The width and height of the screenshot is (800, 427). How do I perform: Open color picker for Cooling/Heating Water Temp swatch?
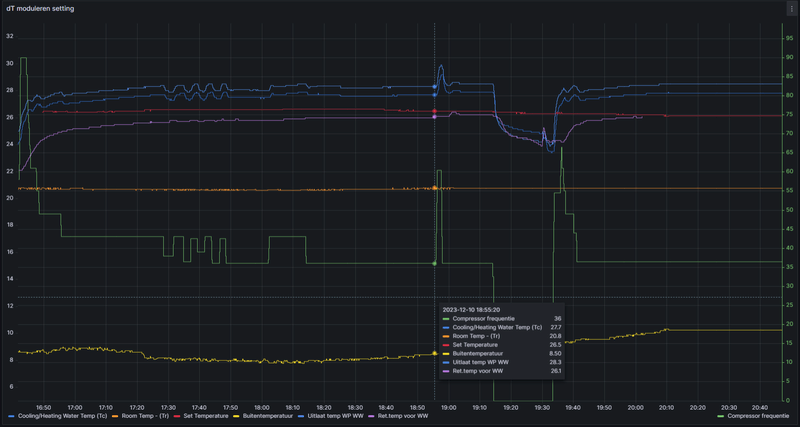click(x=11, y=415)
